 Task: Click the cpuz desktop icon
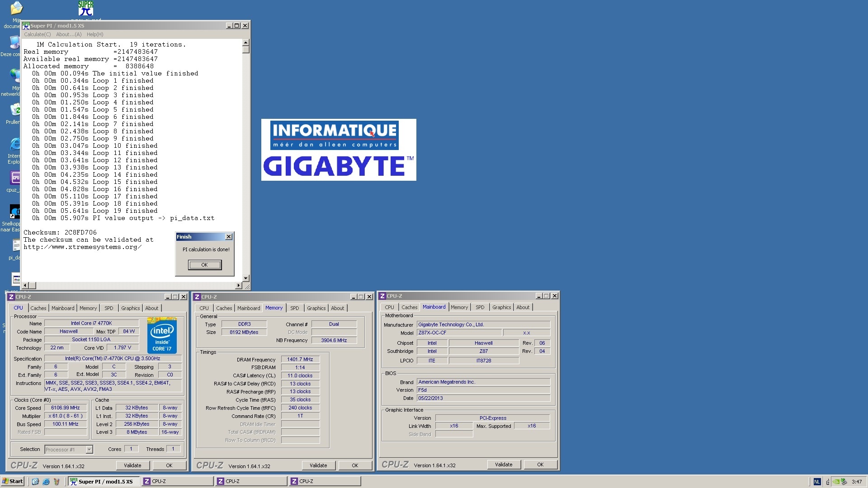(x=15, y=178)
